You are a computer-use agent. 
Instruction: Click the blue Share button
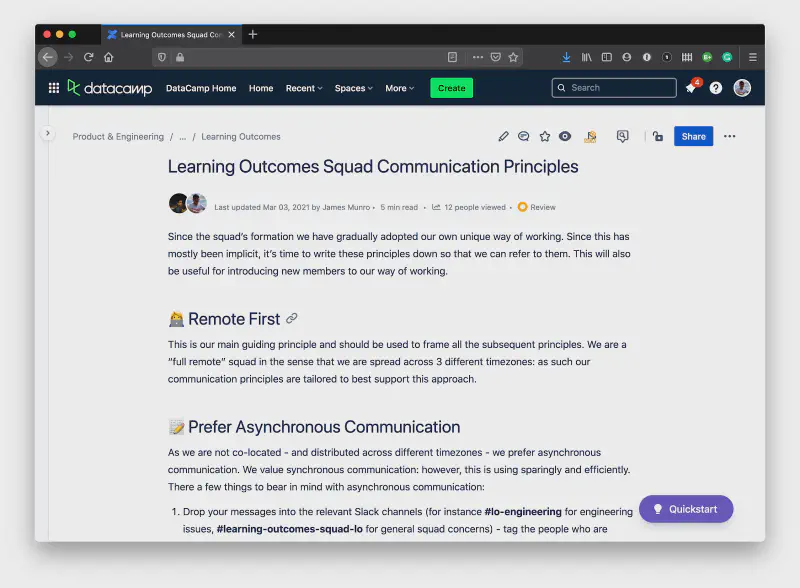(693, 137)
